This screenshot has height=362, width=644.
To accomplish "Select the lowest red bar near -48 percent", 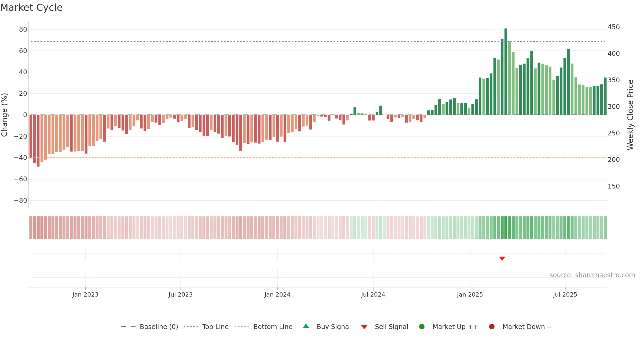I will click(38, 141).
